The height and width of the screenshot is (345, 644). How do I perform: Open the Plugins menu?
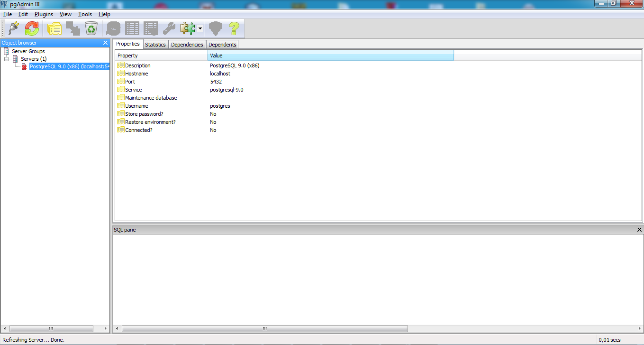coord(44,14)
